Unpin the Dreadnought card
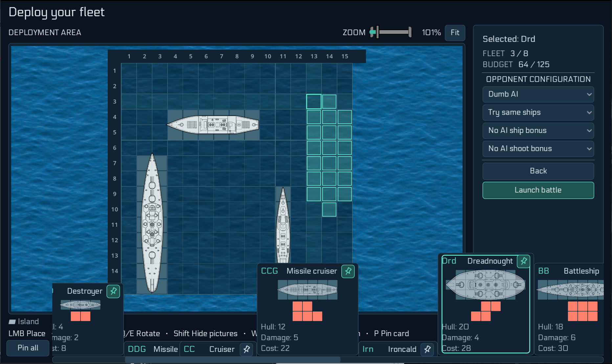This screenshot has height=364, width=612. pyautogui.click(x=523, y=261)
